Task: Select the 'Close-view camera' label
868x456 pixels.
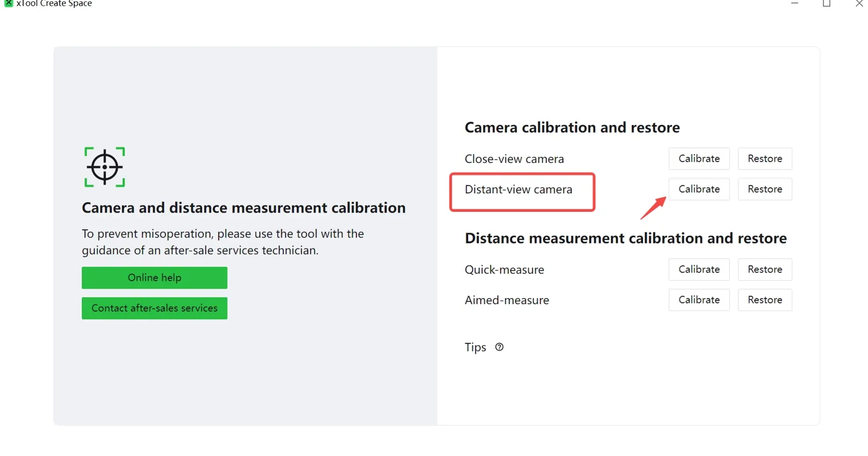Action: tap(515, 159)
